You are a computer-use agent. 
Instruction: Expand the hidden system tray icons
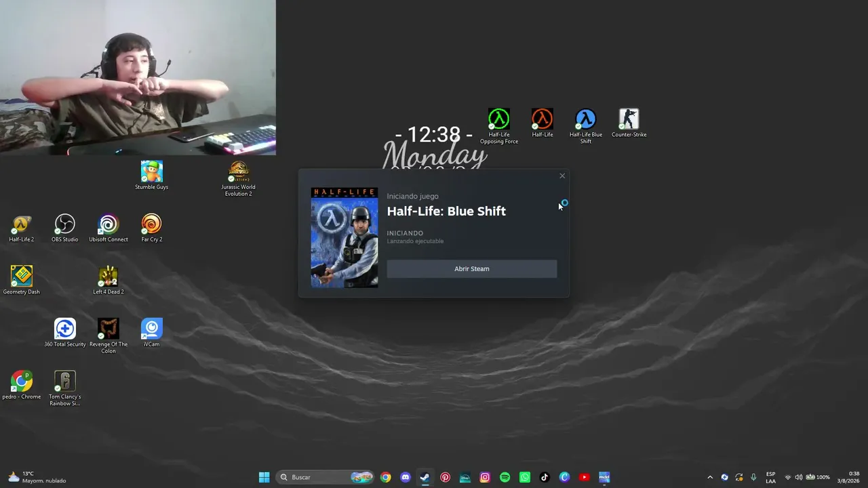point(710,477)
